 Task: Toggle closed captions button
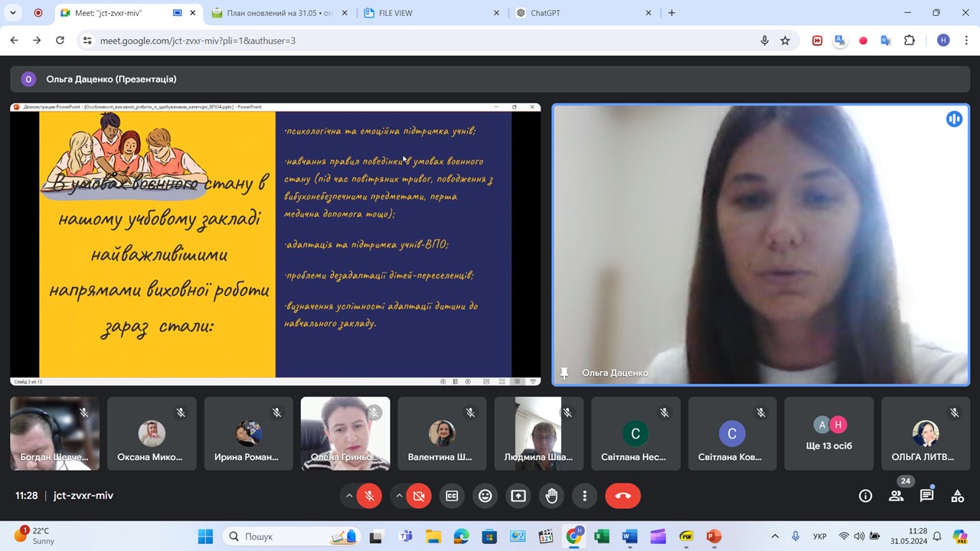[452, 496]
